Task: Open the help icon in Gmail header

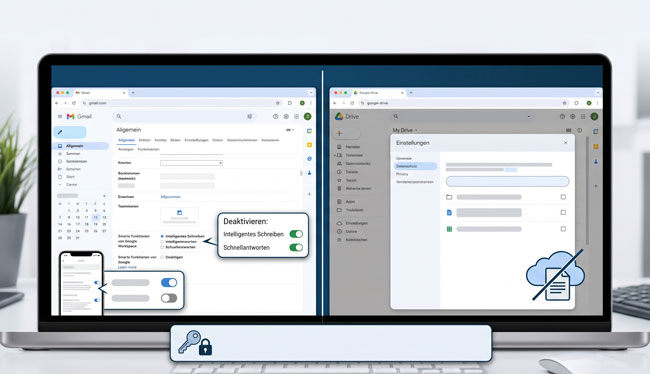Action: [x=275, y=117]
